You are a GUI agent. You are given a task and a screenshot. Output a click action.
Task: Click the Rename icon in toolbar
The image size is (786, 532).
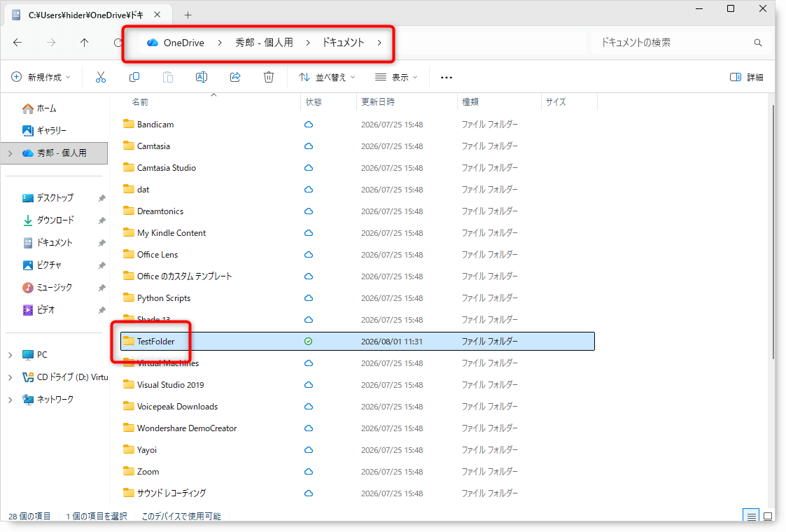pyautogui.click(x=202, y=77)
